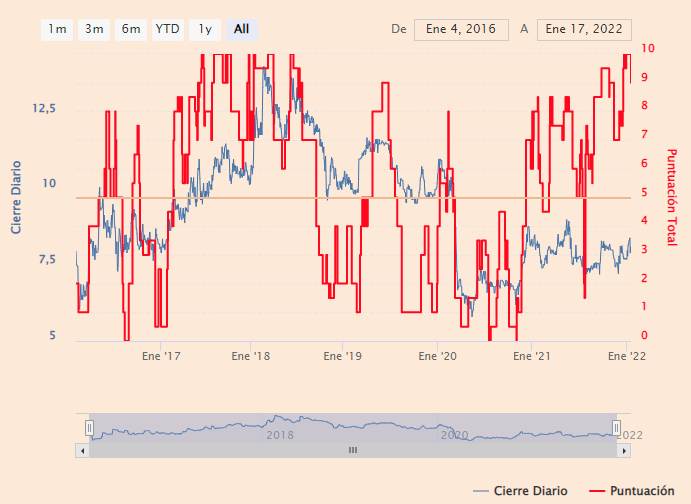
Task: Edit the start date Ene 4, 2016
Action: [x=461, y=30]
